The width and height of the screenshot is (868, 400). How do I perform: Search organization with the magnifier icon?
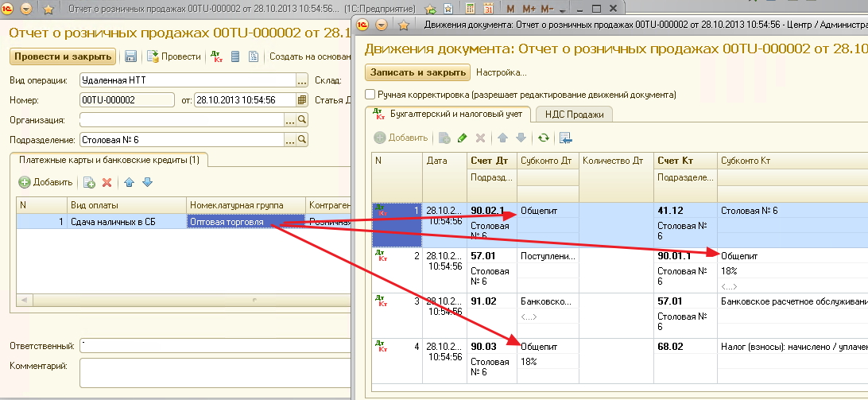point(301,120)
